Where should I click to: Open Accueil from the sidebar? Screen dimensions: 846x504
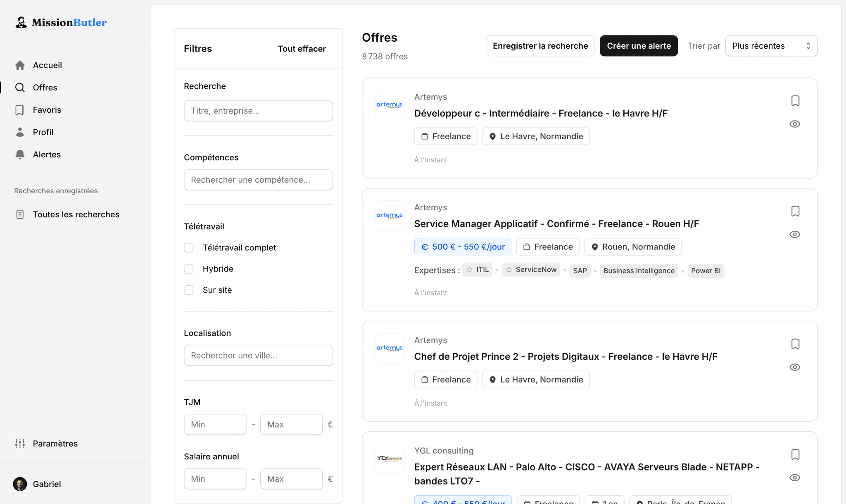[x=47, y=65]
